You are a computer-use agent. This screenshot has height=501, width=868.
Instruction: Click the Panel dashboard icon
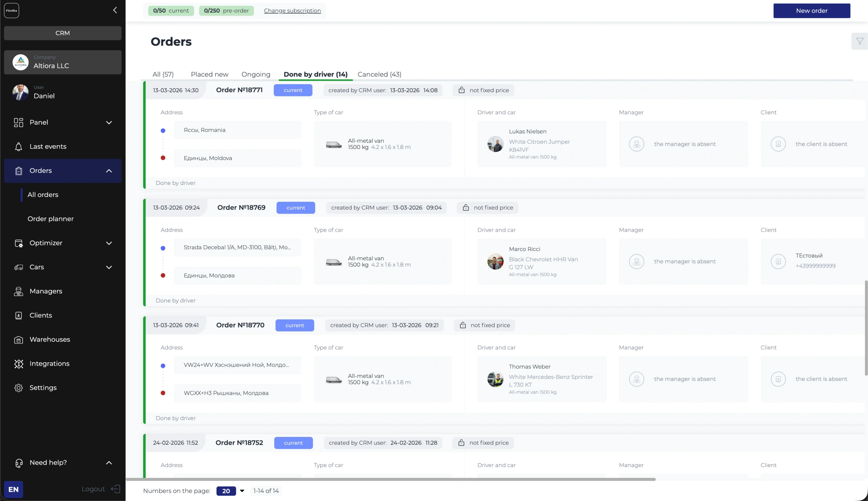point(19,122)
